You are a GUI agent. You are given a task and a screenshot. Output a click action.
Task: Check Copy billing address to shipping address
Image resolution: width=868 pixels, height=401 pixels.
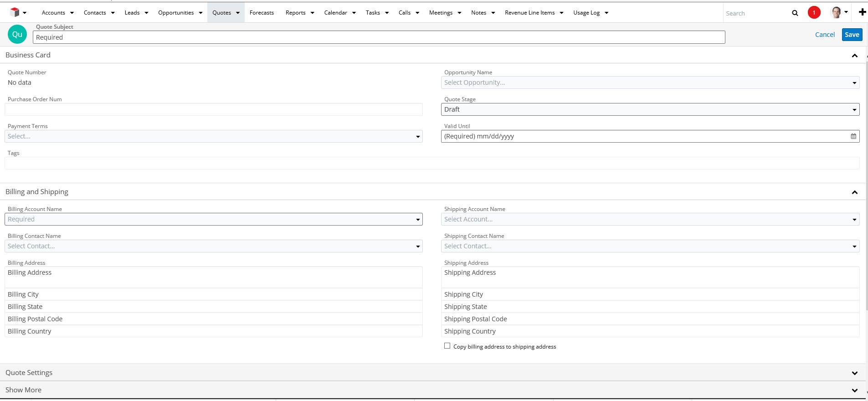tap(447, 346)
